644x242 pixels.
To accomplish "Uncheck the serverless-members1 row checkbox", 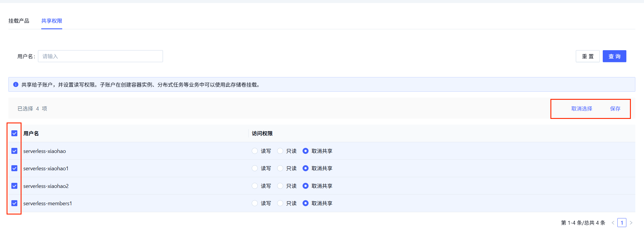I will tap(14, 203).
